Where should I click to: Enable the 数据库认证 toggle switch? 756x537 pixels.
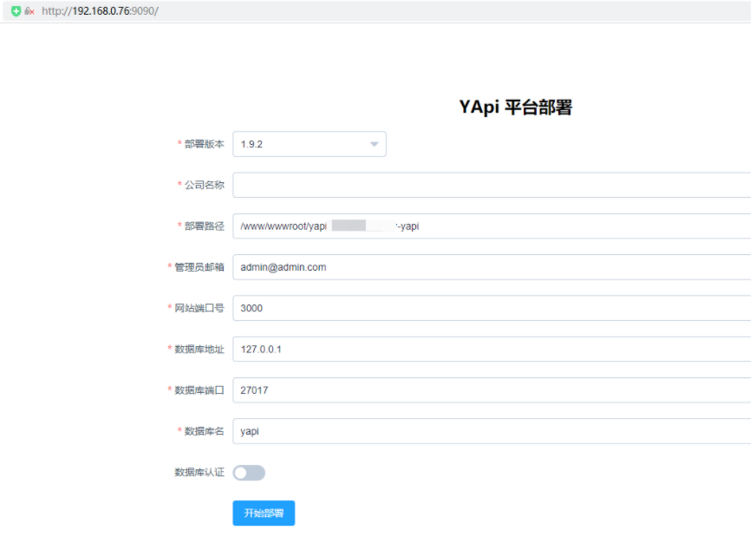250,473
